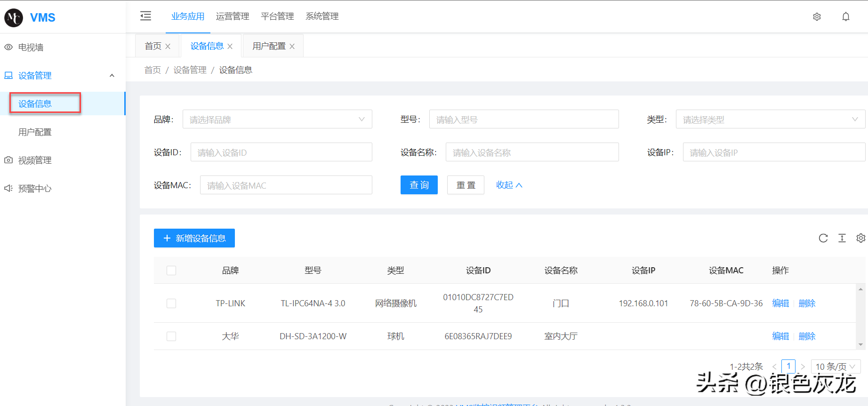This screenshot has height=406, width=868.
Task: Check the TP-LINK row checkbox
Action: pos(171,303)
